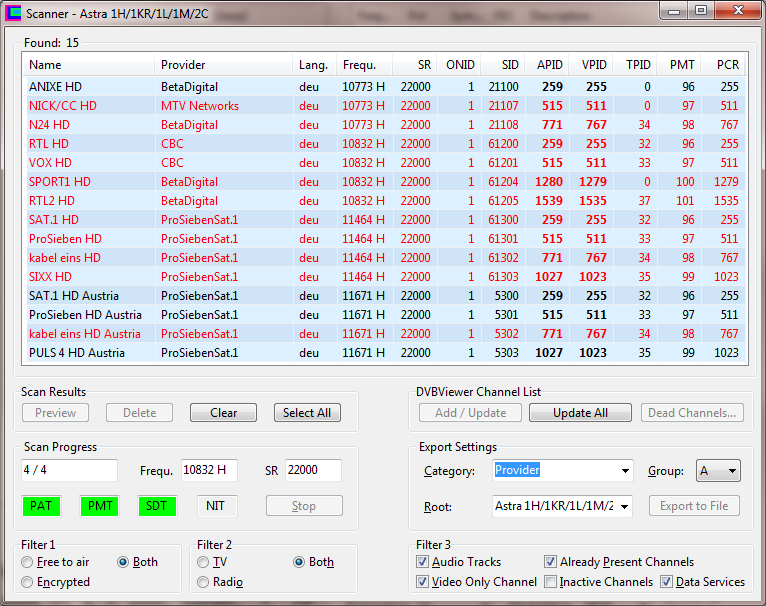
Task: Click the green SDT status indicator
Action: (157, 506)
